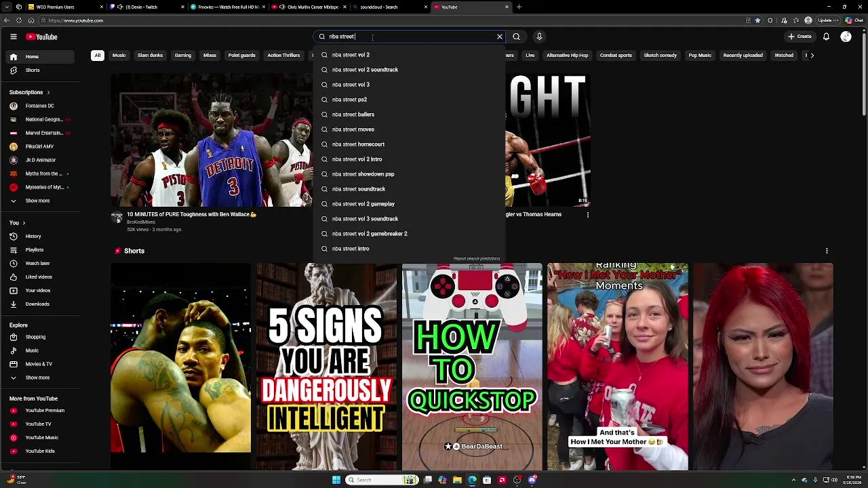
Task: Choose suggestion 'nba street intro'
Action: click(x=410, y=249)
